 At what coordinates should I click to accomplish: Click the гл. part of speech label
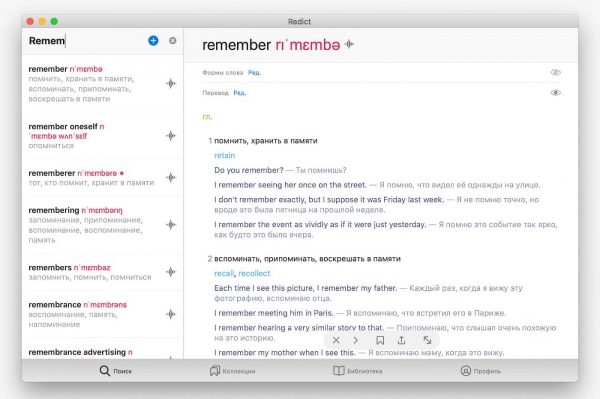pos(207,117)
